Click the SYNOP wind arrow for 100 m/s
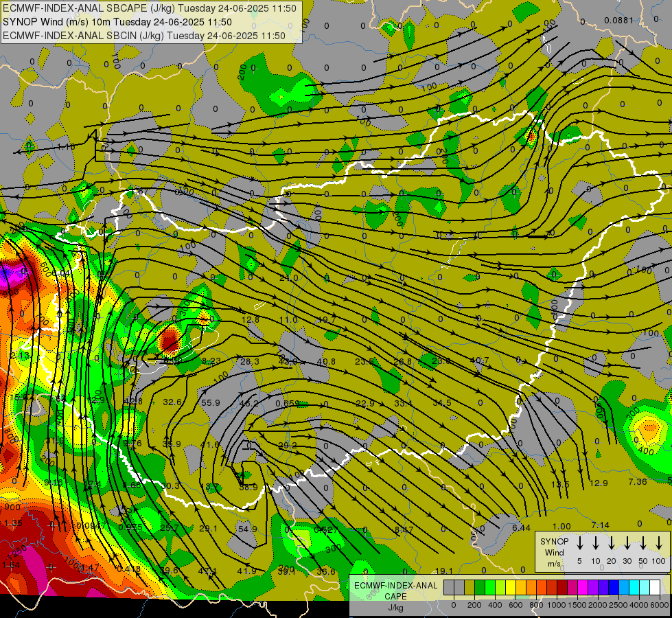This screenshot has width=672, height=618. point(659,543)
